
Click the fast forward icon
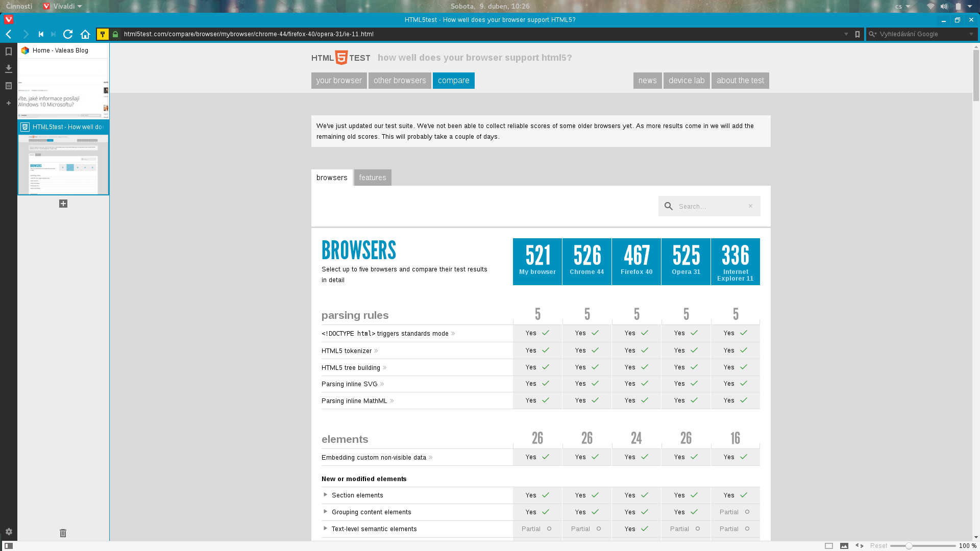point(53,34)
